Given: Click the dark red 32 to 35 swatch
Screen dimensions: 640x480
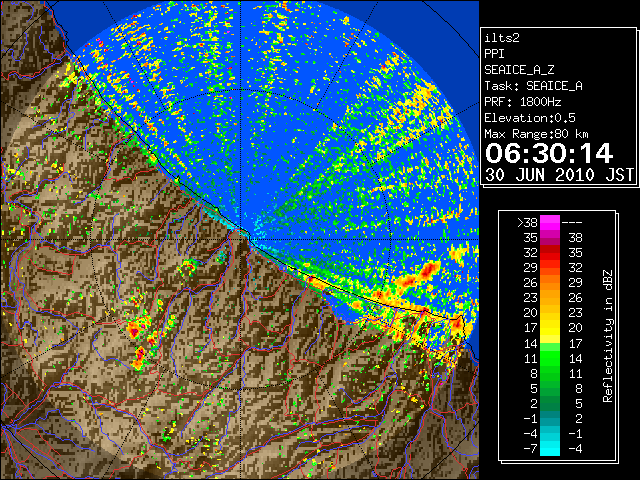Looking at the screenshot, I should [550, 253].
